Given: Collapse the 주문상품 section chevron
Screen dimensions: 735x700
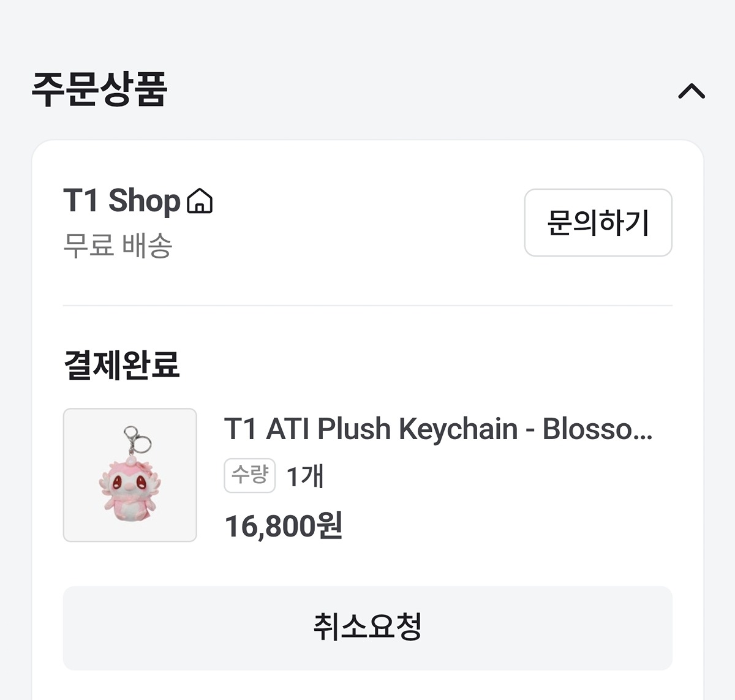Looking at the screenshot, I should [x=692, y=92].
